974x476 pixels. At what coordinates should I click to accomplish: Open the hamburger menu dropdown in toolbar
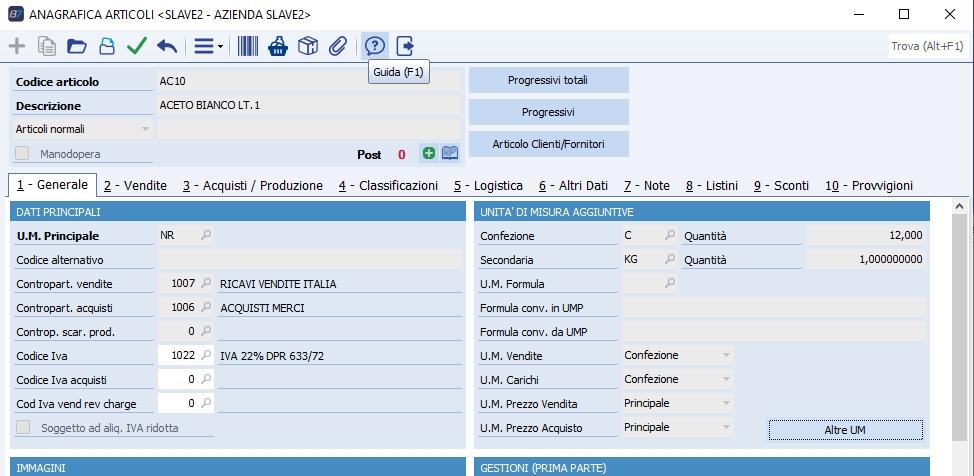[x=207, y=46]
